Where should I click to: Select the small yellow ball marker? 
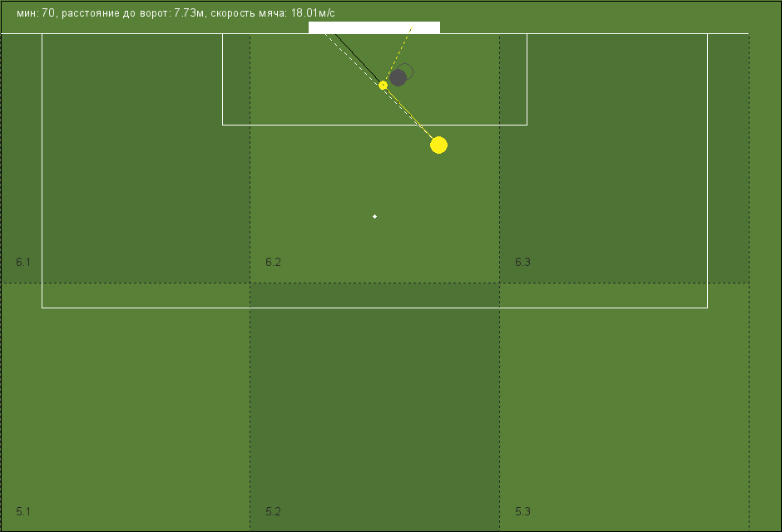click(x=383, y=85)
